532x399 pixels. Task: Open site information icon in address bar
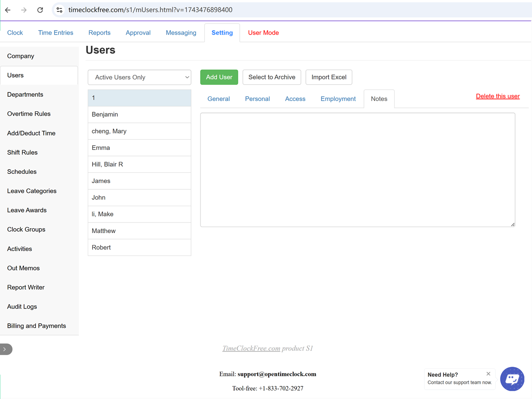(60, 10)
